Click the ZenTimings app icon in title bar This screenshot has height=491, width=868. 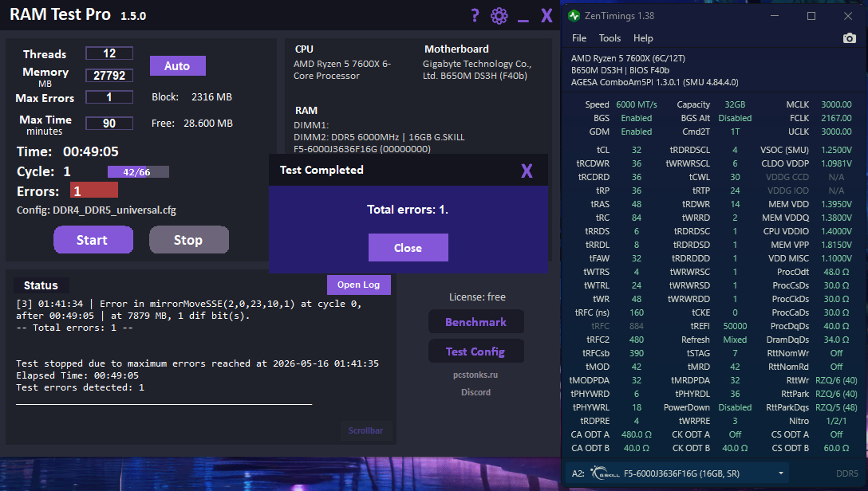click(x=574, y=16)
